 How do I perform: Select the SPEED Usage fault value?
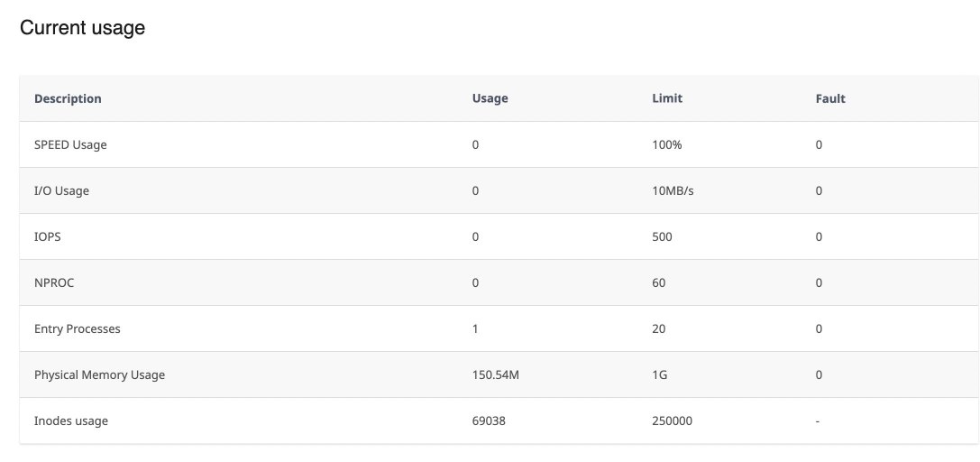click(819, 145)
